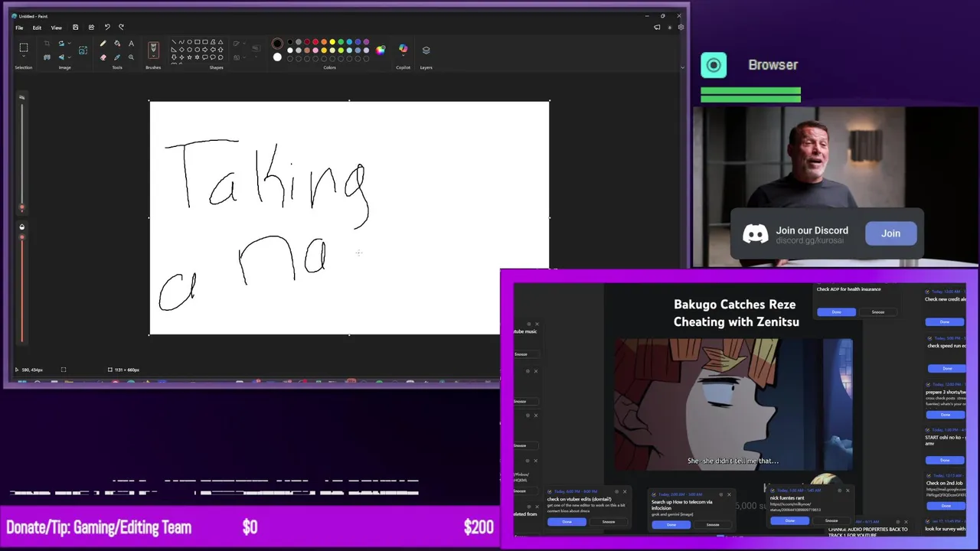Screen dimensions: 980x551
Task: Open the shape outline dropdown
Action: [244, 43]
